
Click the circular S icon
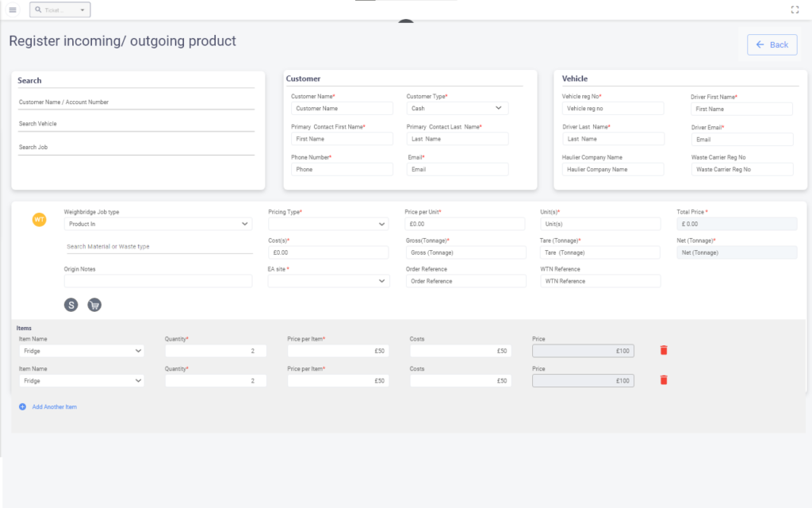point(71,304)
